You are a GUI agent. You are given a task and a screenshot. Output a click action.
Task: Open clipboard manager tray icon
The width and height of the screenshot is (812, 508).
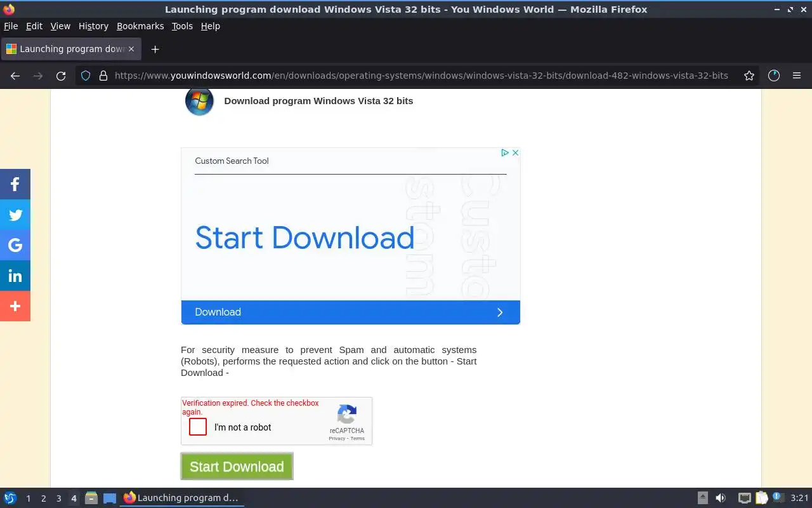pyautogui.click(x=761, y=498)
